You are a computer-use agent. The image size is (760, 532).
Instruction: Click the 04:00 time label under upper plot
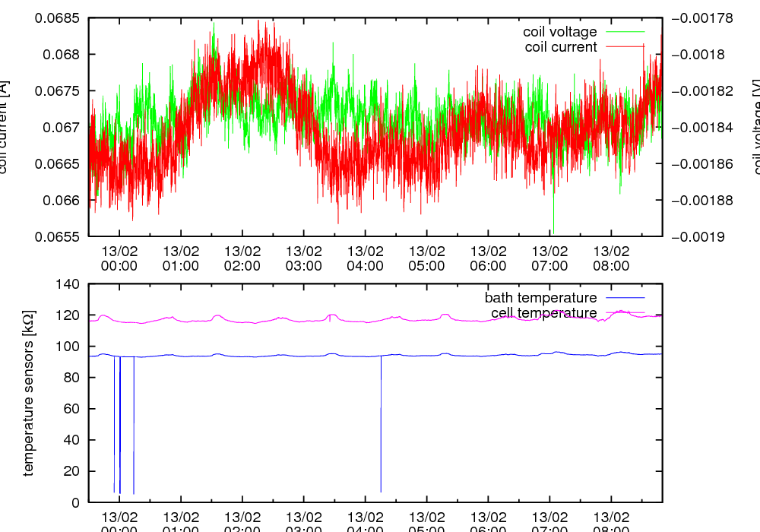point(365,258)
